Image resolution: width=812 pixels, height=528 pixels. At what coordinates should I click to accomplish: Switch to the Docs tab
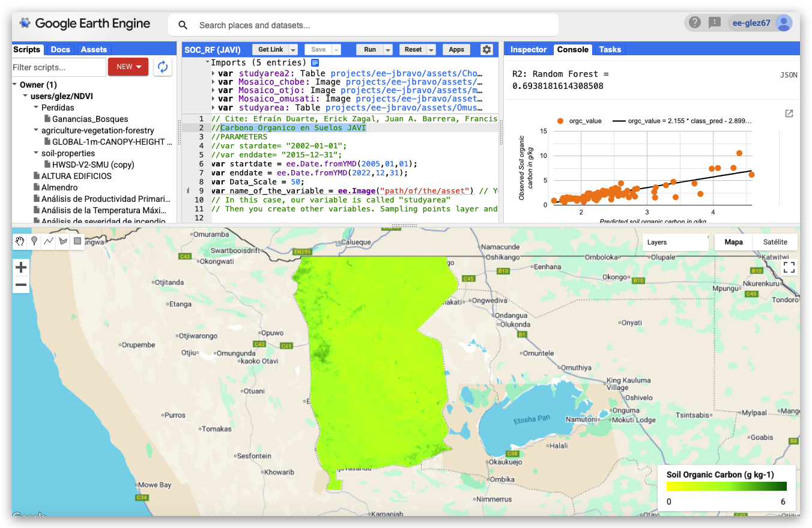click(60, 50)
